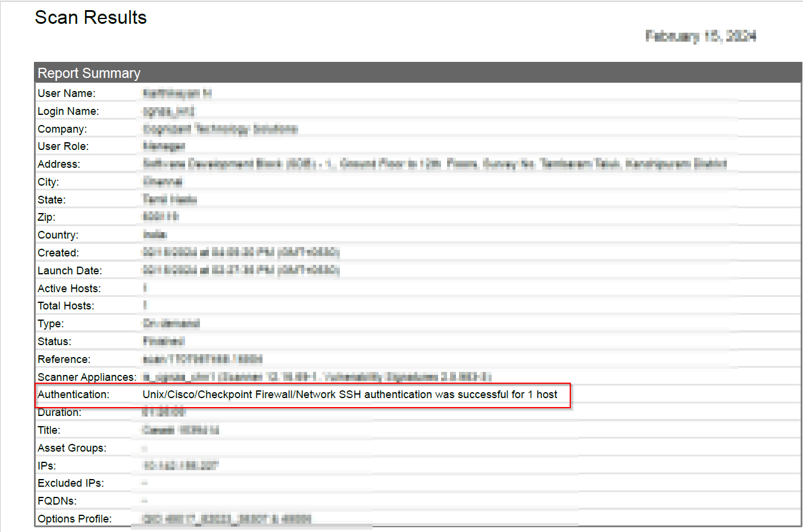Click the blurred Address value text
Screen dimensions: 803x532
435,164
